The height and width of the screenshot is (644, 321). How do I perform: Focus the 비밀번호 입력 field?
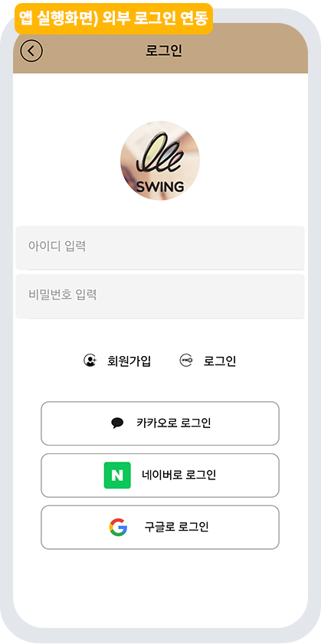(x=160, y=296)
